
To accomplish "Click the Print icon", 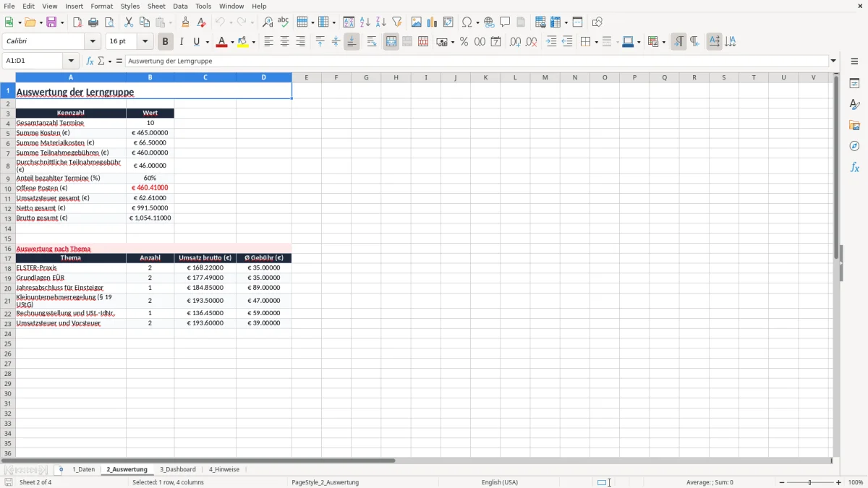I will click(93, 22).
